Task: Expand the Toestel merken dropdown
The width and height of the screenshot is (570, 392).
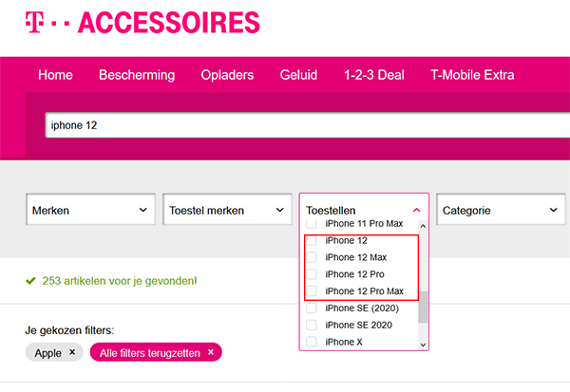Action: click(x=227, y=209)
